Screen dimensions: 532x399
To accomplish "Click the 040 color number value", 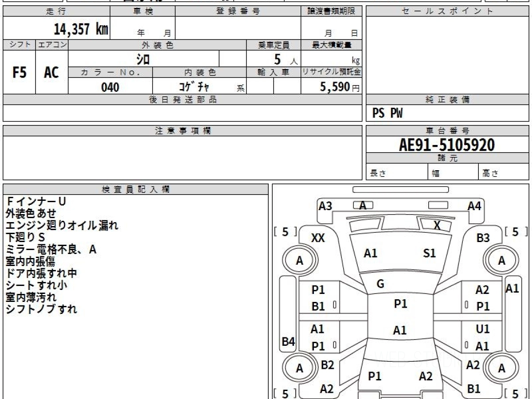I will pos(110,87).
